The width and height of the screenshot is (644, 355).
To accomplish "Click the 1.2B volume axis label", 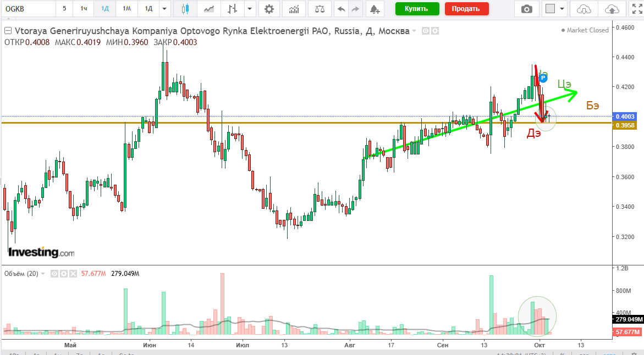I will [622, 268].
